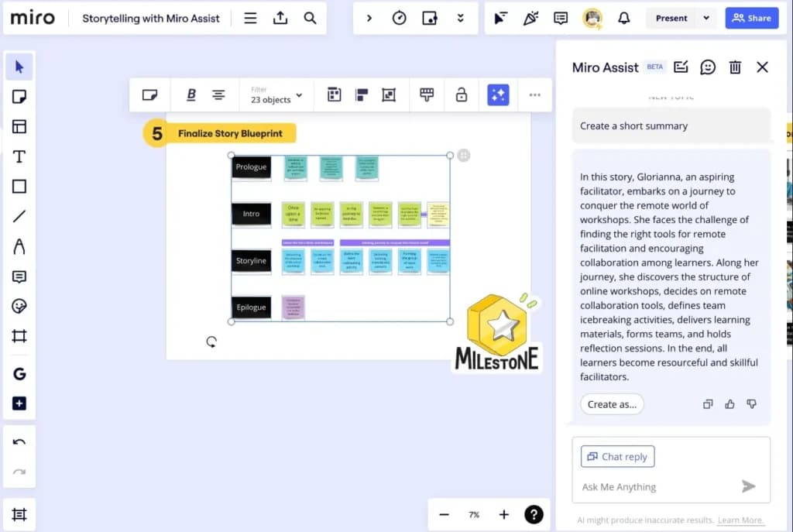Open the comments panel icon in top bar

[x=561, y=19]
